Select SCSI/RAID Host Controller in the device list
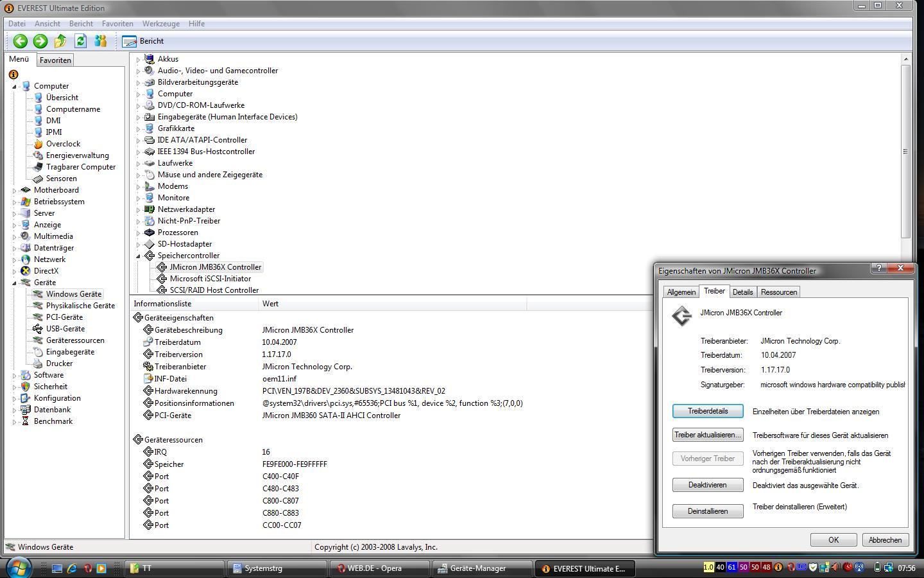 214,290
